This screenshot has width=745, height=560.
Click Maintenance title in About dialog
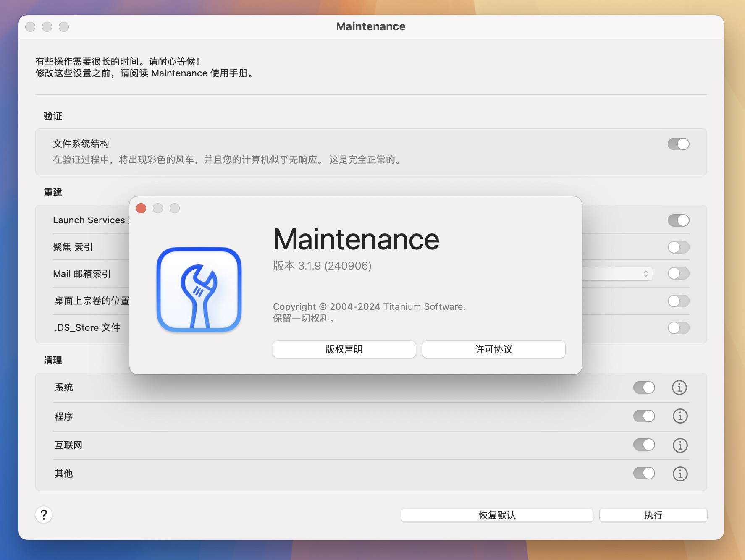356,239
